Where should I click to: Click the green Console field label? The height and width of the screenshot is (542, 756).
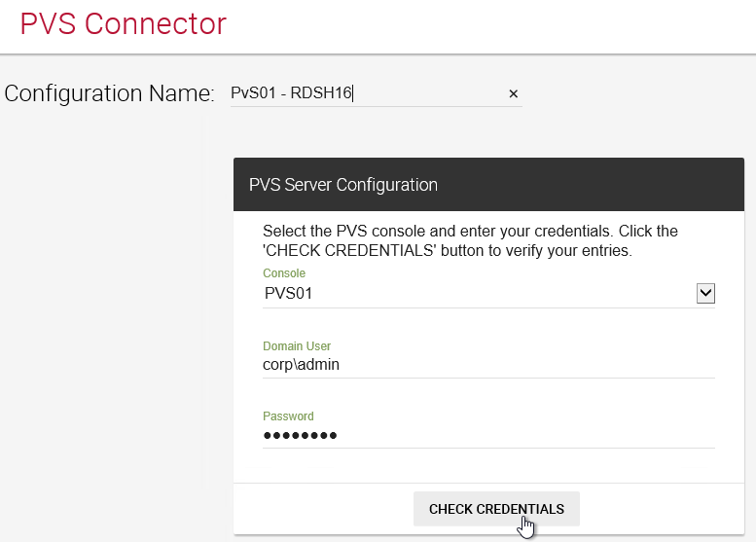pyautogui.click(x=283, y=272)
